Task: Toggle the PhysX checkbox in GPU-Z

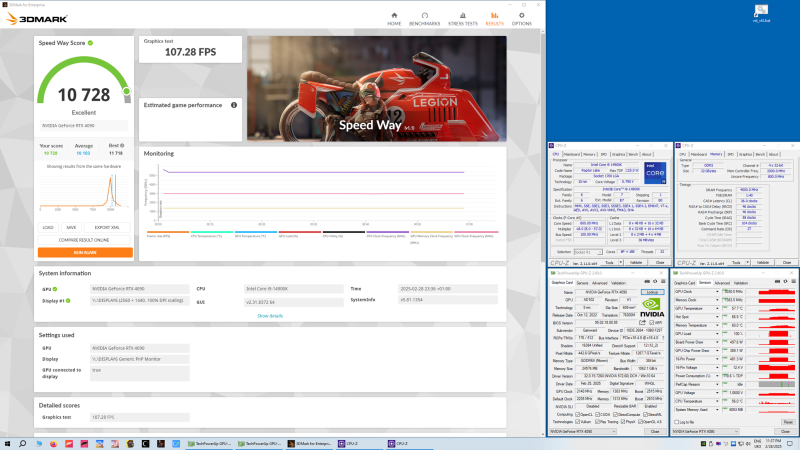Action: [623, 421]
